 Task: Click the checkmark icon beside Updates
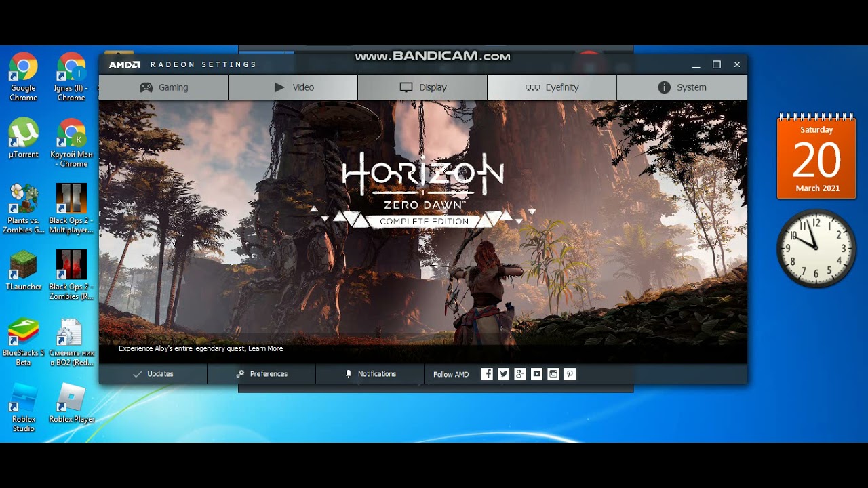click(x=137, y=374)
